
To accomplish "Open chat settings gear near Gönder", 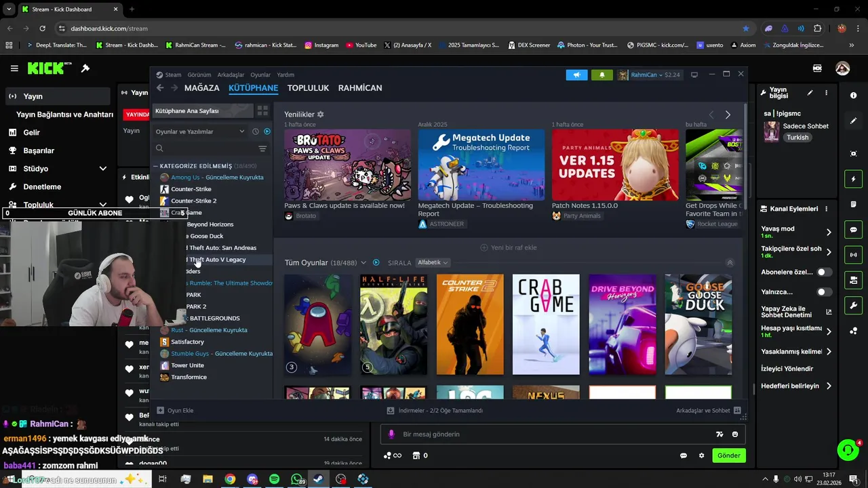I will 701,455.
